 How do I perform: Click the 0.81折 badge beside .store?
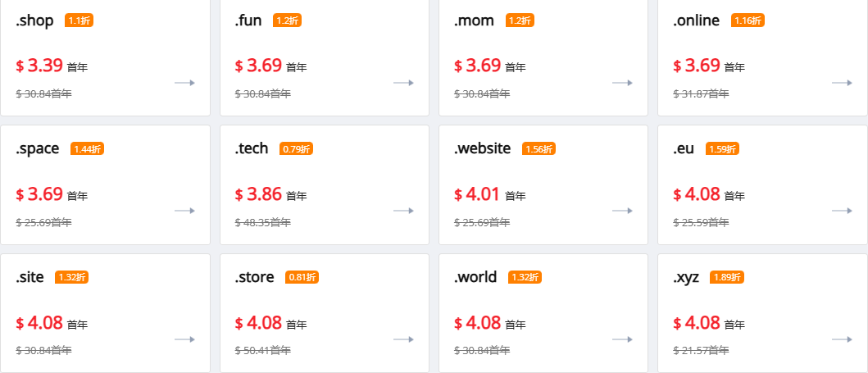(x=302, y=277)
